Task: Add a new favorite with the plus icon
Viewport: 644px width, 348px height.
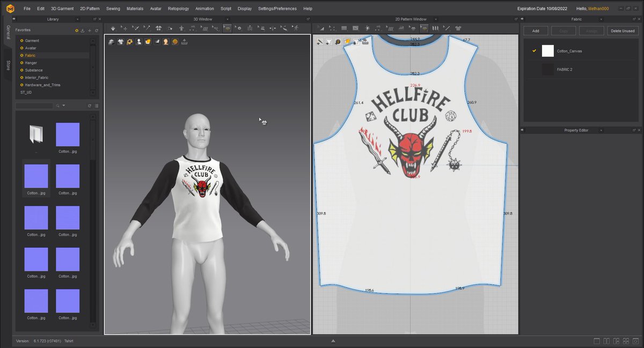Action: (x=89, y=31)
